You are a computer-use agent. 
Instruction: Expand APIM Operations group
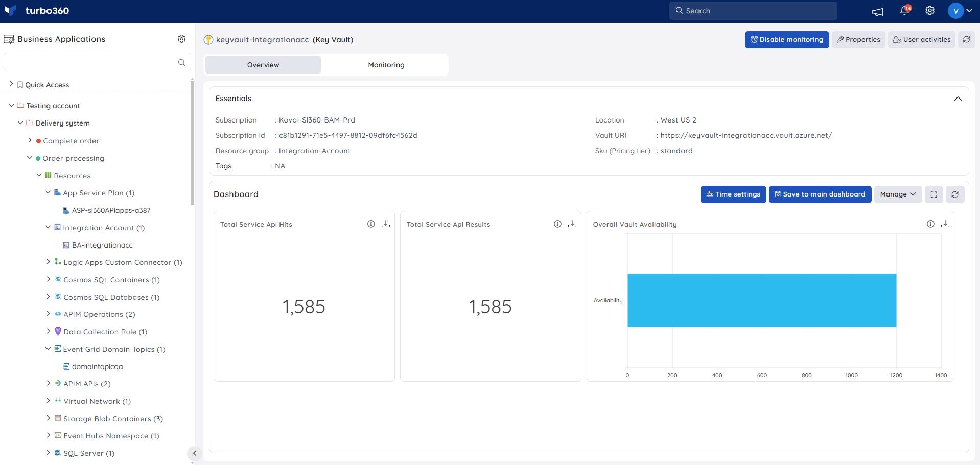[x=48, y=314]
